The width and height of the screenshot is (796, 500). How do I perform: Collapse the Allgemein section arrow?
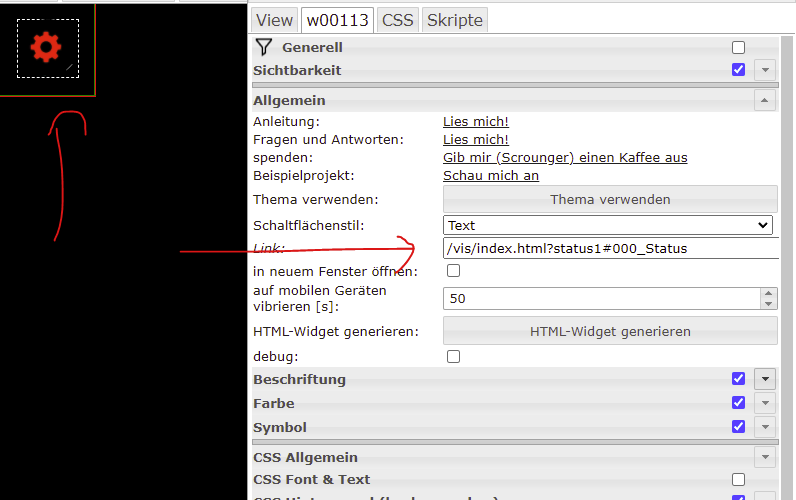[765, 100]
